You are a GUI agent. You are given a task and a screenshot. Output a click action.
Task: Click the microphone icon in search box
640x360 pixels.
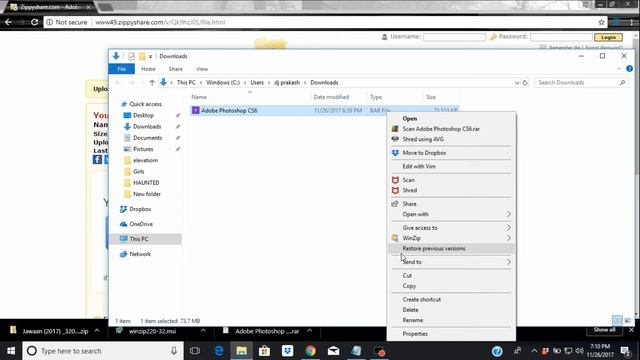click(x=174, y=351)
